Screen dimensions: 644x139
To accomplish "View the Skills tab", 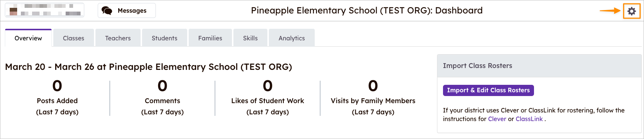I will [x=250, y=38].
